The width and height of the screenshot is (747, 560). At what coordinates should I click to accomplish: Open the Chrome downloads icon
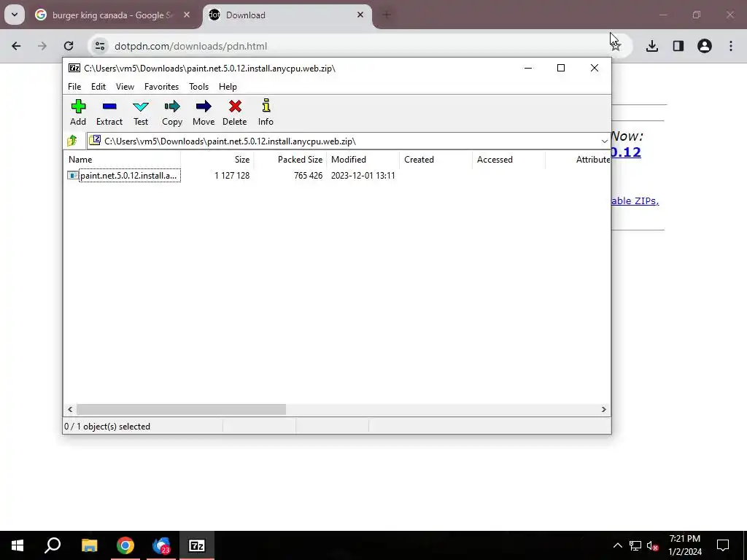[651, 46]
